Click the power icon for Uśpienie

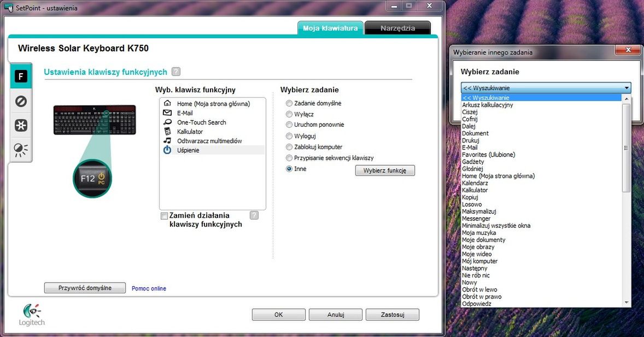point(167,150)
